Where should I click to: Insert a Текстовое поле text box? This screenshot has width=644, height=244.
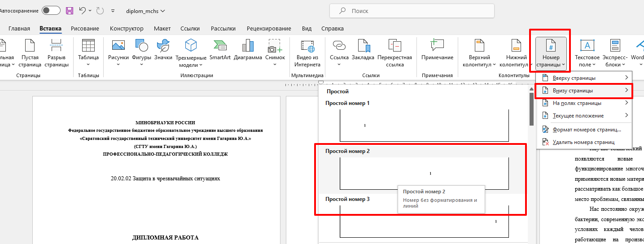click(x=587, y=53)
